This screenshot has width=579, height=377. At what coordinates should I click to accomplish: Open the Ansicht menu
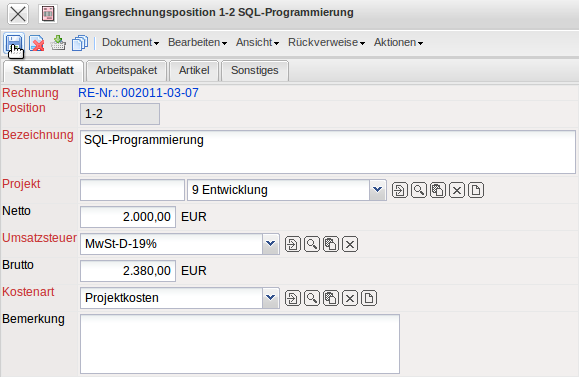pos(257,42)
